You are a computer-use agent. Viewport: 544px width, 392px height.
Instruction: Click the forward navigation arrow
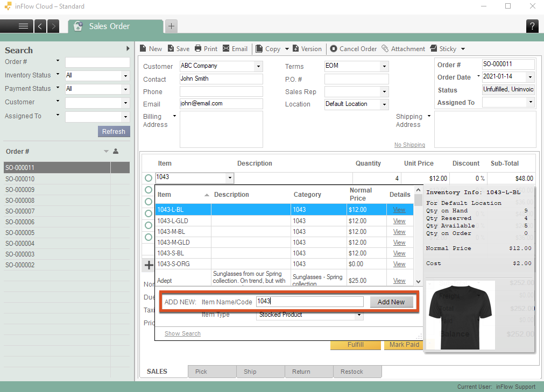53,26
